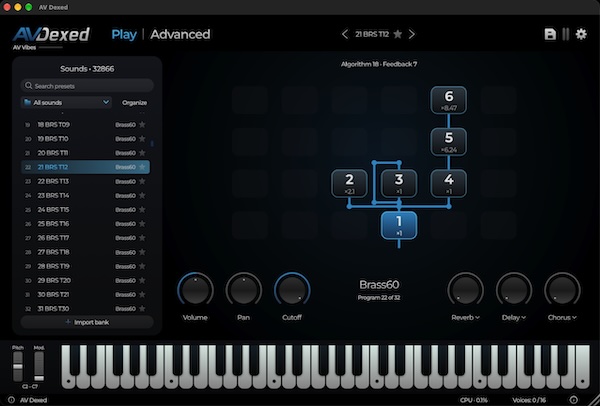This screenshot has height=406, width=600.
Task: Click the Algorithm 18 · Feedback 7 label
Action: [379, 64]
